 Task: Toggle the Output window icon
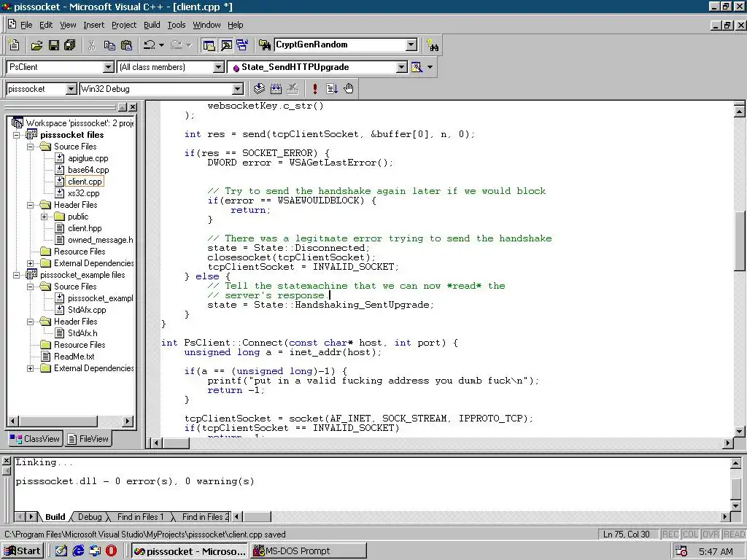pos(226,45)
